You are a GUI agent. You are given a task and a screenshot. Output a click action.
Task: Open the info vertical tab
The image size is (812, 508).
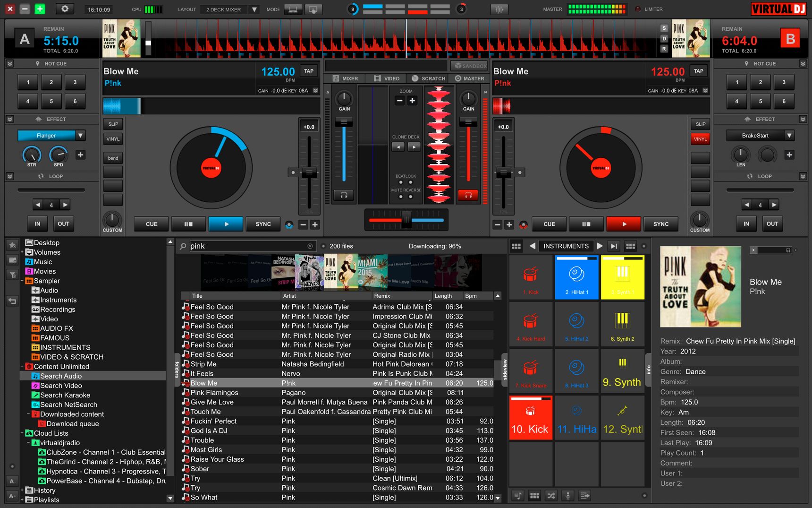[x=648, y=370]
